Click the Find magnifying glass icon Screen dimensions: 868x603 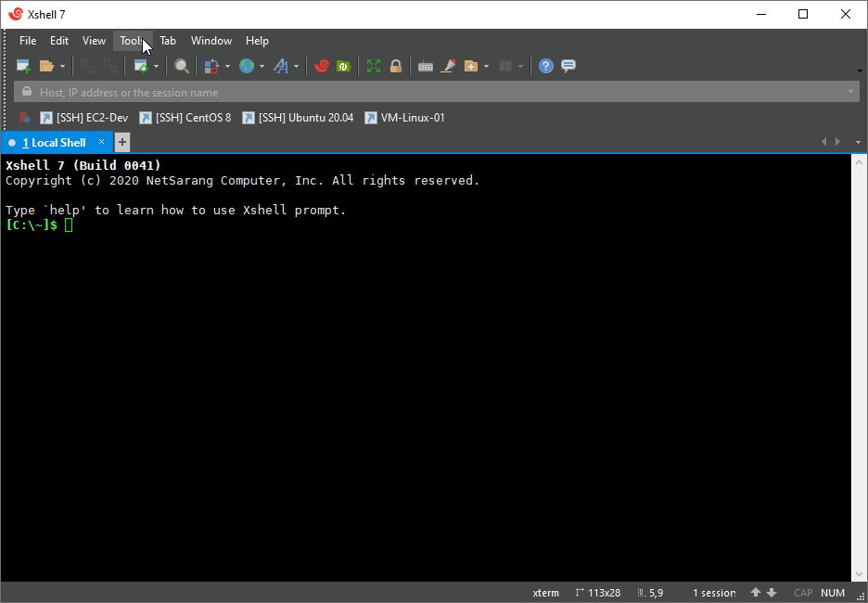(x=182, y=67)
